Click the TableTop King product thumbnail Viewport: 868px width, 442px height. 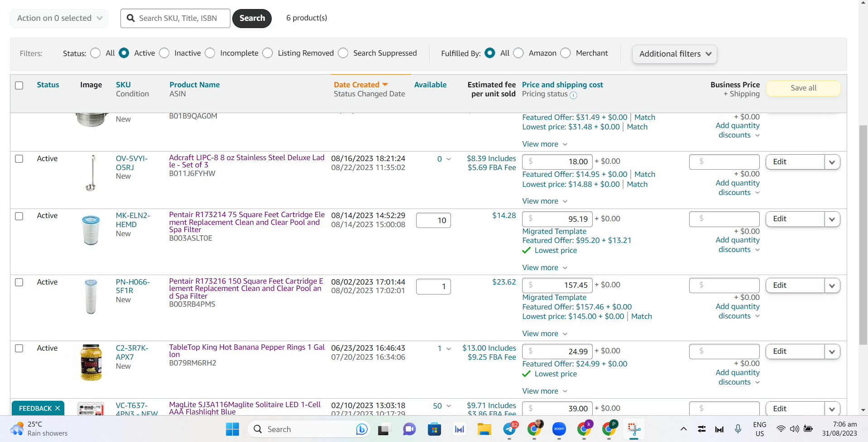[x=91, y=363]
